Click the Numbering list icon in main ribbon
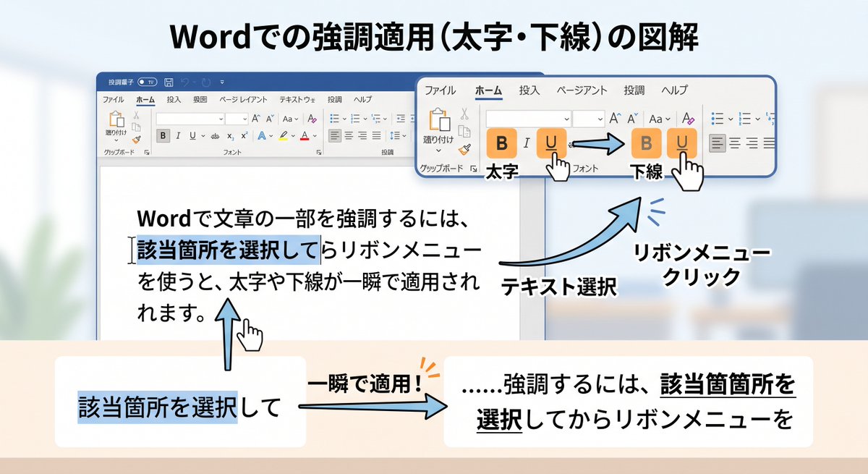Screen dimensions: 868x474 [355, 119]
